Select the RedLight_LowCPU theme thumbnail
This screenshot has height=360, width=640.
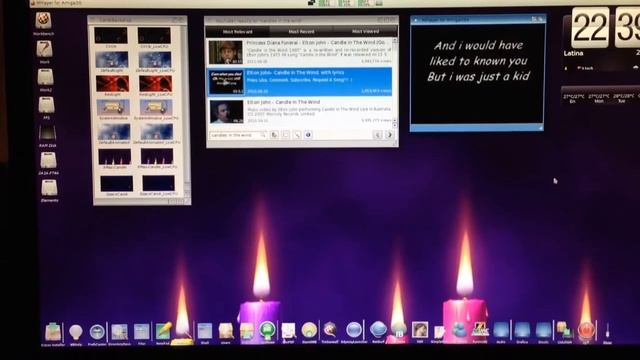tap(156, 84)
